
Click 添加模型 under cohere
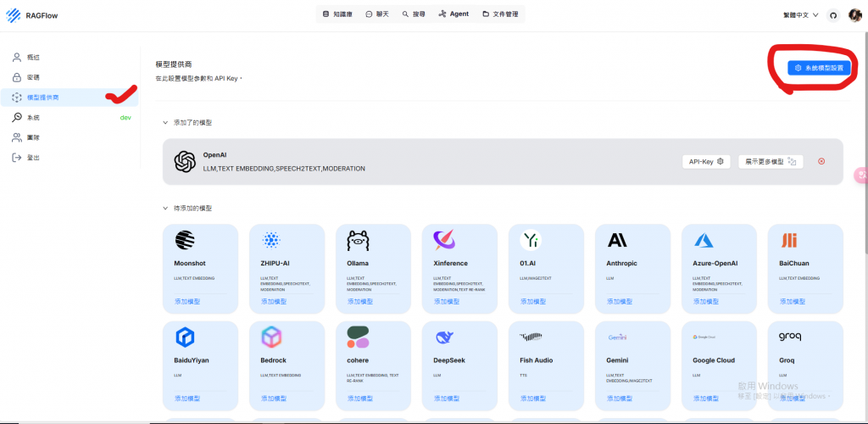point(359,399)
